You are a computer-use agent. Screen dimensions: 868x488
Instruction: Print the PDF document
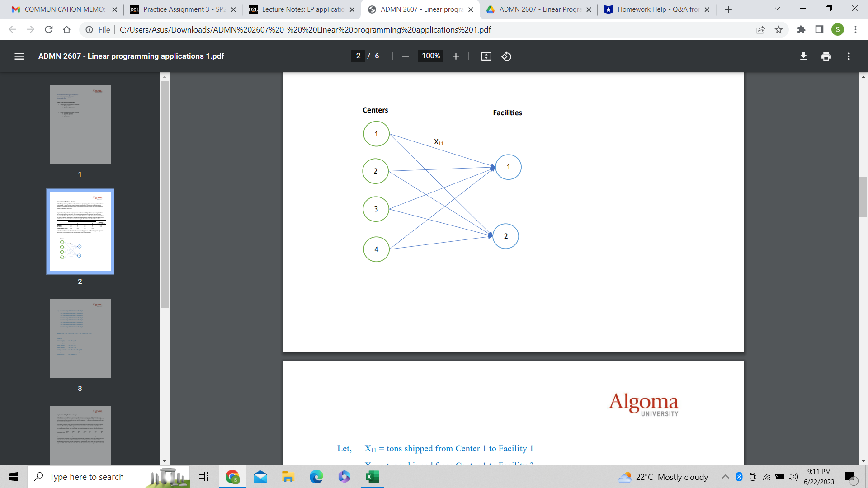tap(826, 56)
